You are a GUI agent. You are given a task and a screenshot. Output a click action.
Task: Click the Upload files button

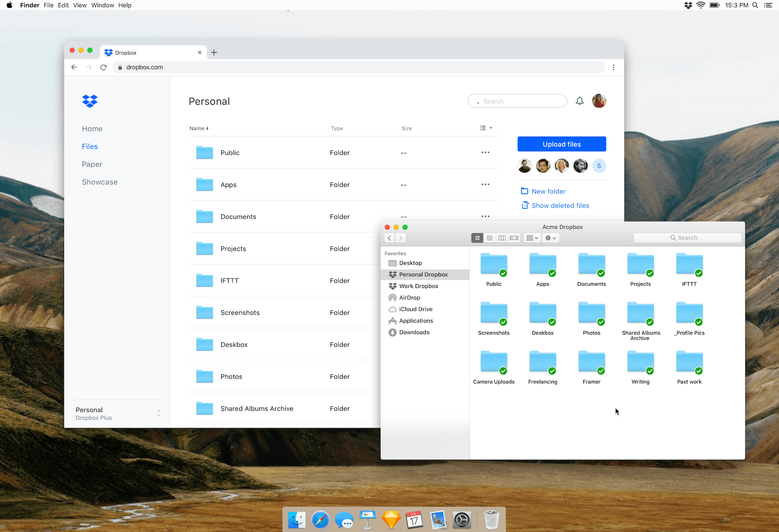[x=562, y=144]
